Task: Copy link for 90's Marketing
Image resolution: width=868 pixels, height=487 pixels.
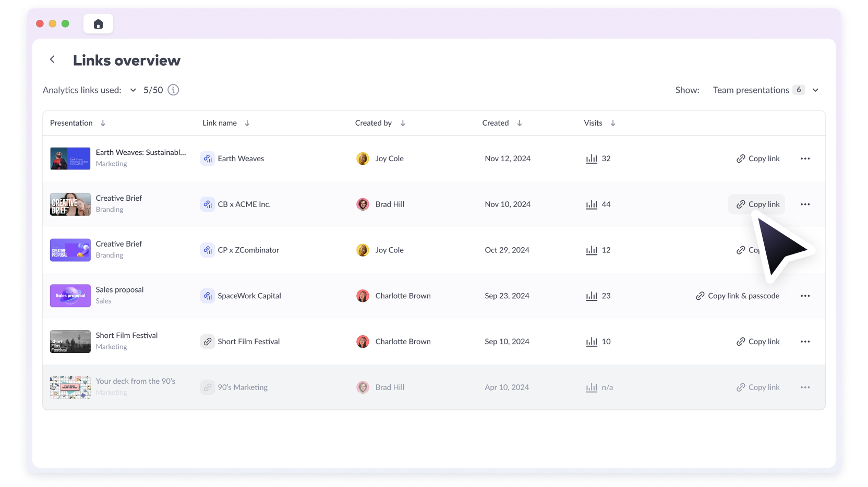Action: coord(758,387)
